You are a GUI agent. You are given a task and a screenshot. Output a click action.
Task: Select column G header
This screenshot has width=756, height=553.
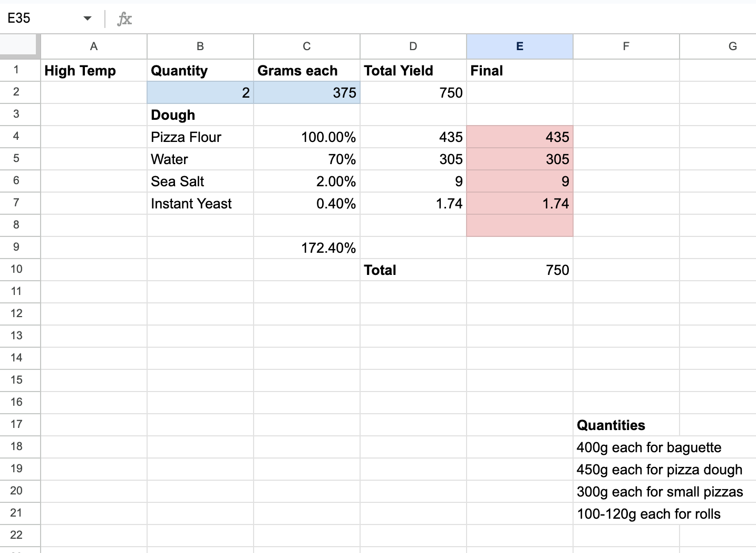coord(732,46)
